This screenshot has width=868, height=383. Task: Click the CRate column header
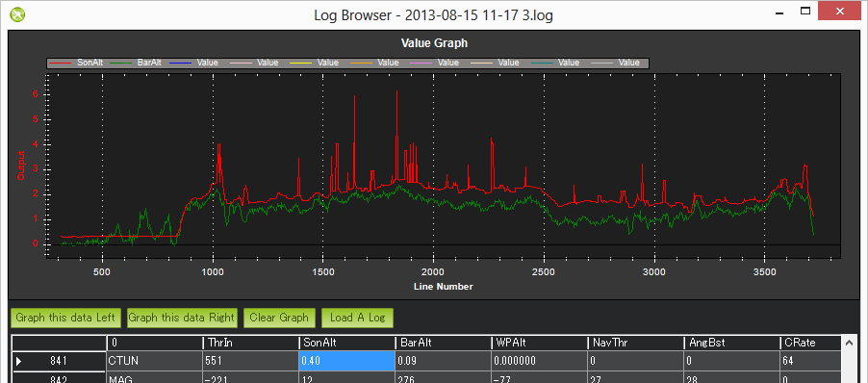click(811, 344)
